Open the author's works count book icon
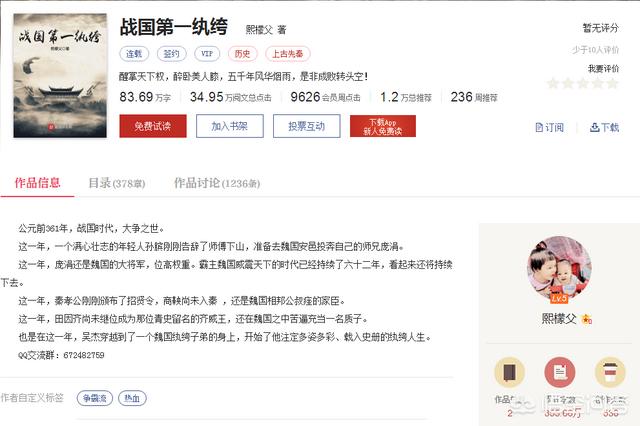 pos(509,372)
